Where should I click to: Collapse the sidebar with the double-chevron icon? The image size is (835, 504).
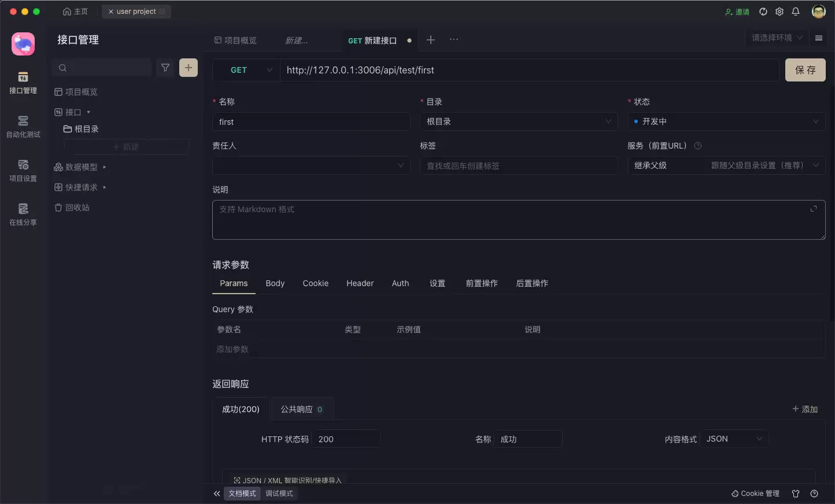click(217, 494)
